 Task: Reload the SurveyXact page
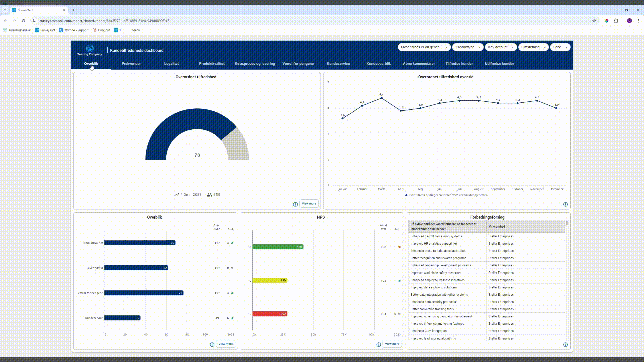[x=23, y=21]
